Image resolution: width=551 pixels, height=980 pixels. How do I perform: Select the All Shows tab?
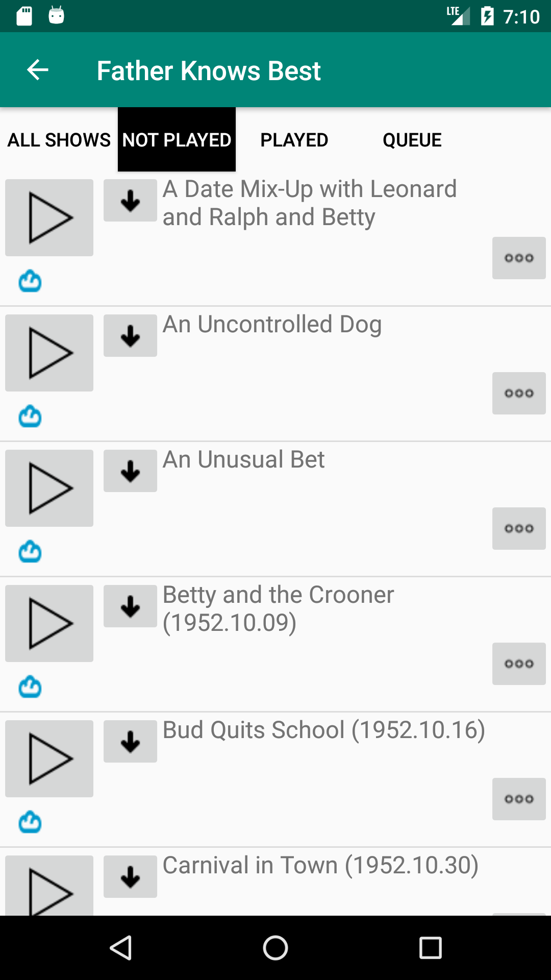click(59, 140)
